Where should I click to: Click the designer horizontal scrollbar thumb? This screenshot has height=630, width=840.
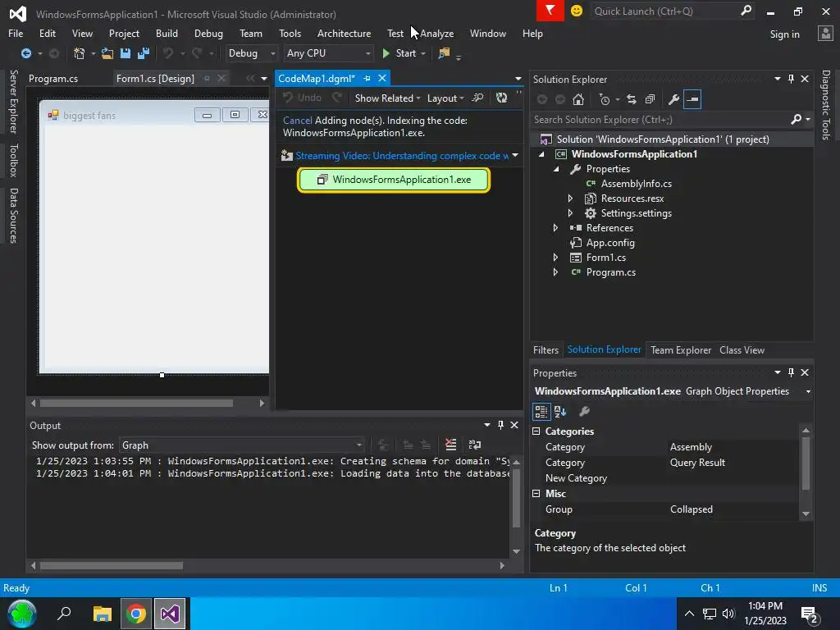137,403
